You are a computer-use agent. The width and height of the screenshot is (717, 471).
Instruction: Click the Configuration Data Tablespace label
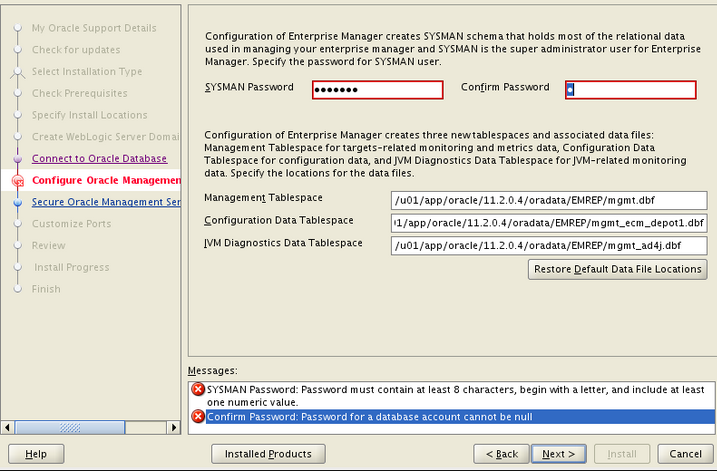click(279, 220)
